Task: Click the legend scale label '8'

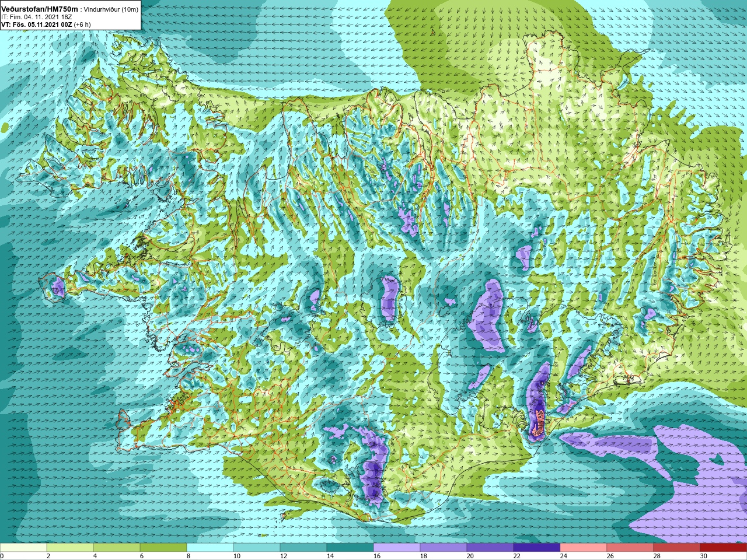Action: pos(189,556)
